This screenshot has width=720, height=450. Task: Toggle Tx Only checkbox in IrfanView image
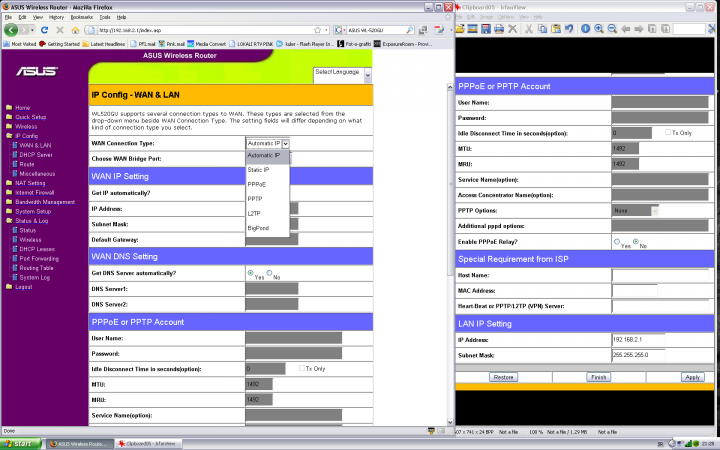(x=668, y=132)
